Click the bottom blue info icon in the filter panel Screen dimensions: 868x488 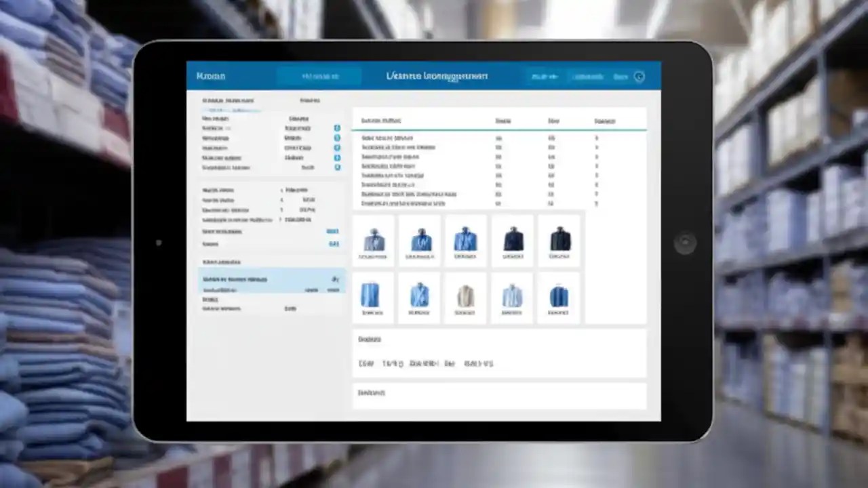point(337,167)
